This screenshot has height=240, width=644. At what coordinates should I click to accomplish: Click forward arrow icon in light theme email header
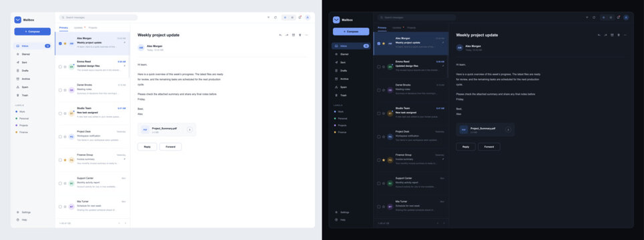pos(287,35)
